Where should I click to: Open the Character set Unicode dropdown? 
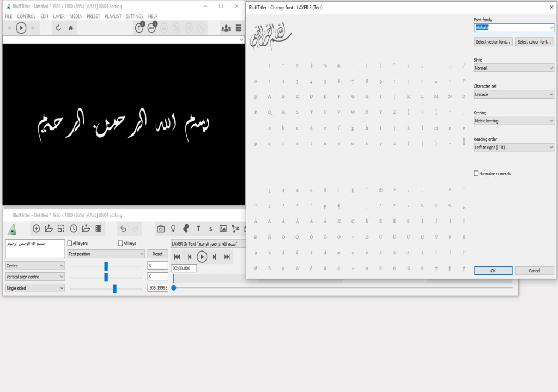point(514,94)
